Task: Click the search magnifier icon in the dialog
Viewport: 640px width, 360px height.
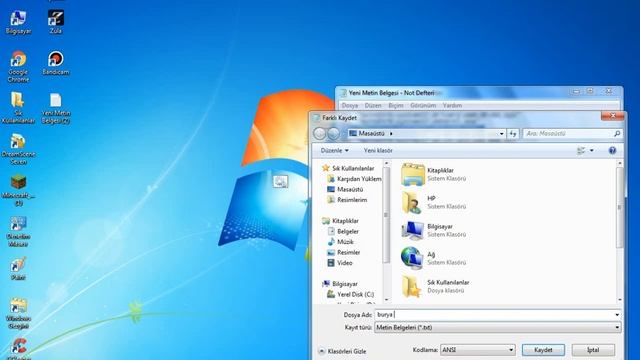Action: (617, 133)
